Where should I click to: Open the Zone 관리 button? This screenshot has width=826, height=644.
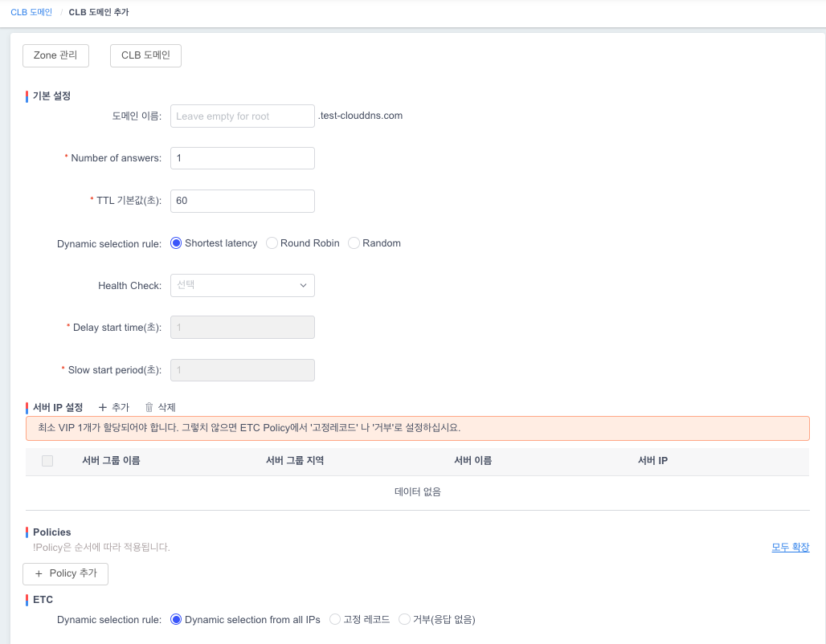(x=55, y=55)
